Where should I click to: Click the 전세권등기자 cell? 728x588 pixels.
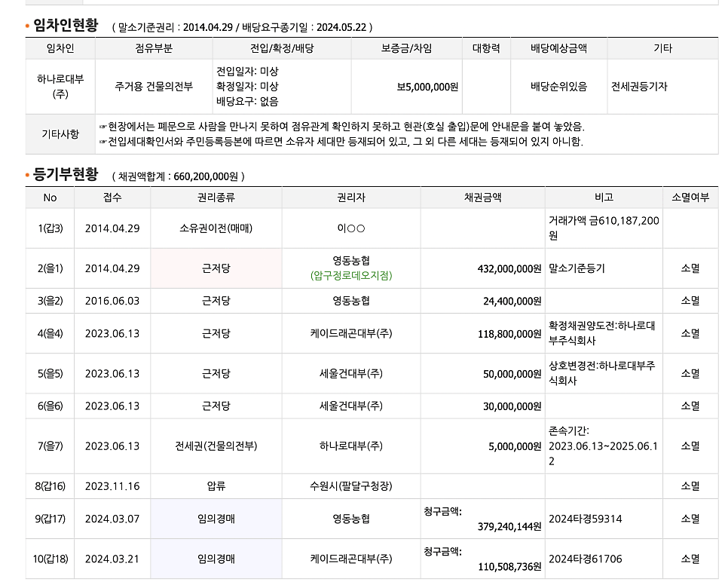(639, 87)
